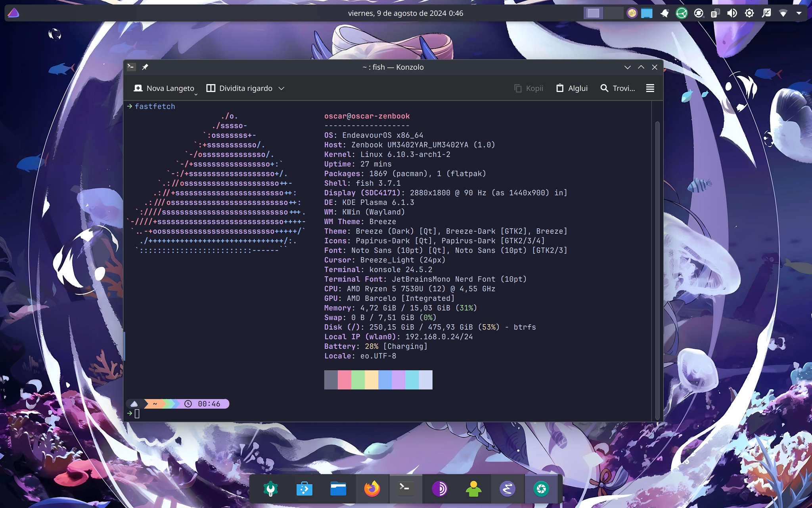
Task: Click the pink color block in fastfetch palette
Action: (x=344, y=380)
